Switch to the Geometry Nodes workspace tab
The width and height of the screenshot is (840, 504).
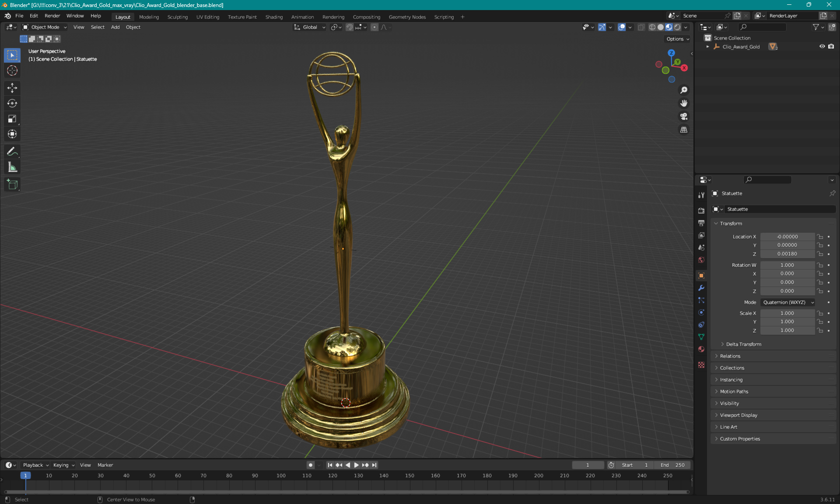click(407, 17)
